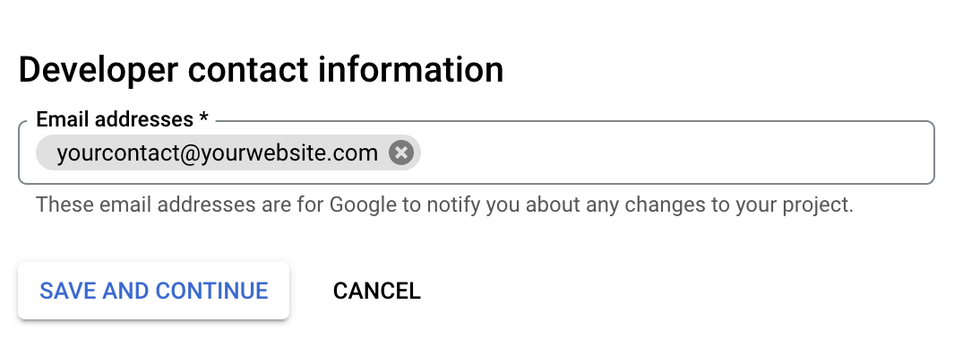Viewport: 980px width, 357px height.
Task: Save developer contact info and continue
Action: coord(154,291)
